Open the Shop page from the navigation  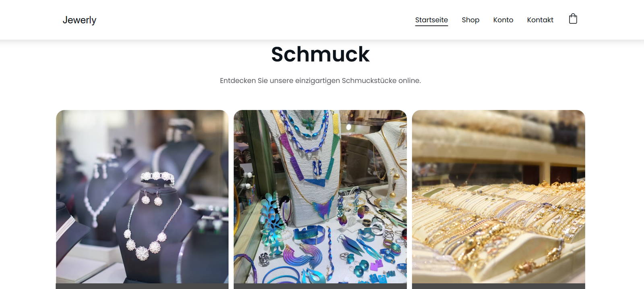(471, 20)
